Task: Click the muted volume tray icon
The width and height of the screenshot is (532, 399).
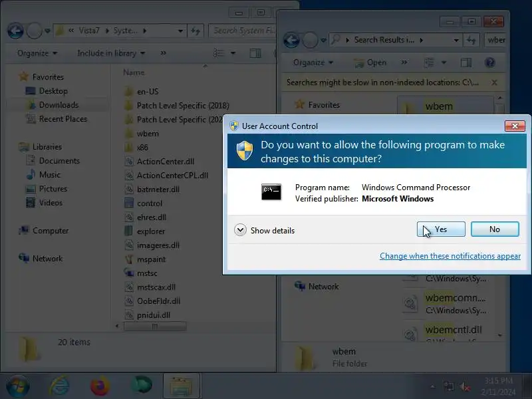Action: tap(464, 386)
